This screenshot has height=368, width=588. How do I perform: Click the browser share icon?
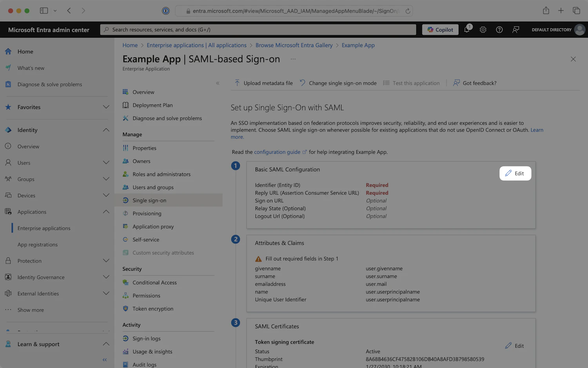click(546, 11)
